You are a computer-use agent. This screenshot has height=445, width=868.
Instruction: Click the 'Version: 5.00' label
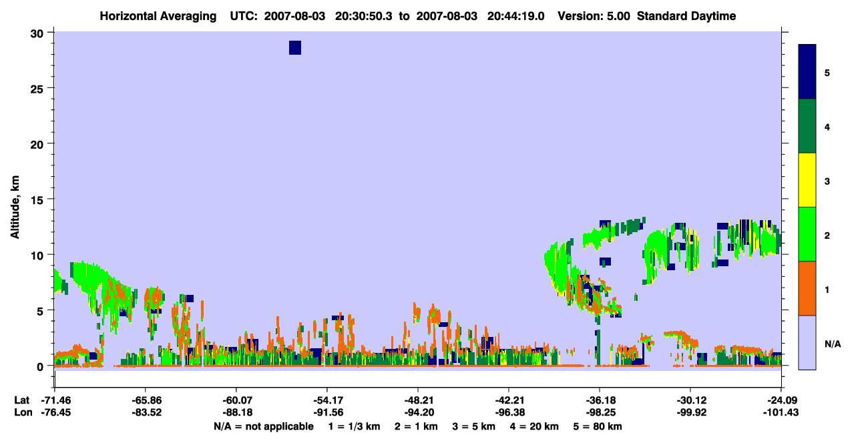point(593,16)
